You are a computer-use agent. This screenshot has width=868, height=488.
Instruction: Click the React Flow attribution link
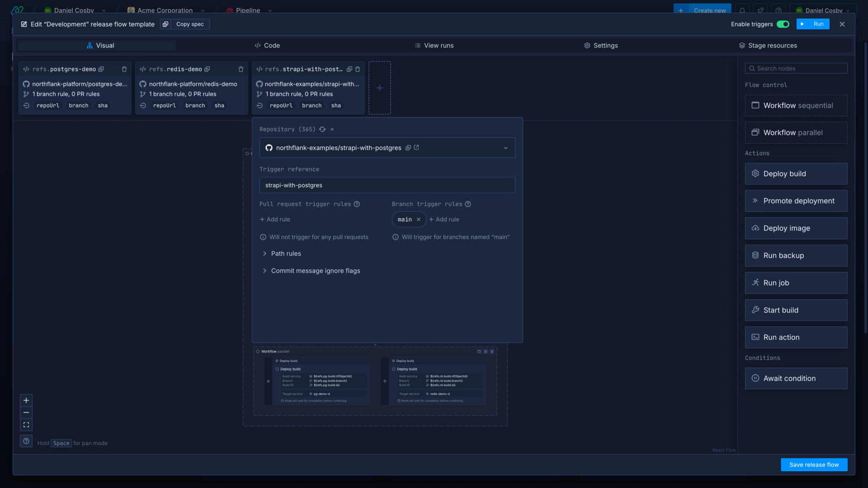point(724,450)
